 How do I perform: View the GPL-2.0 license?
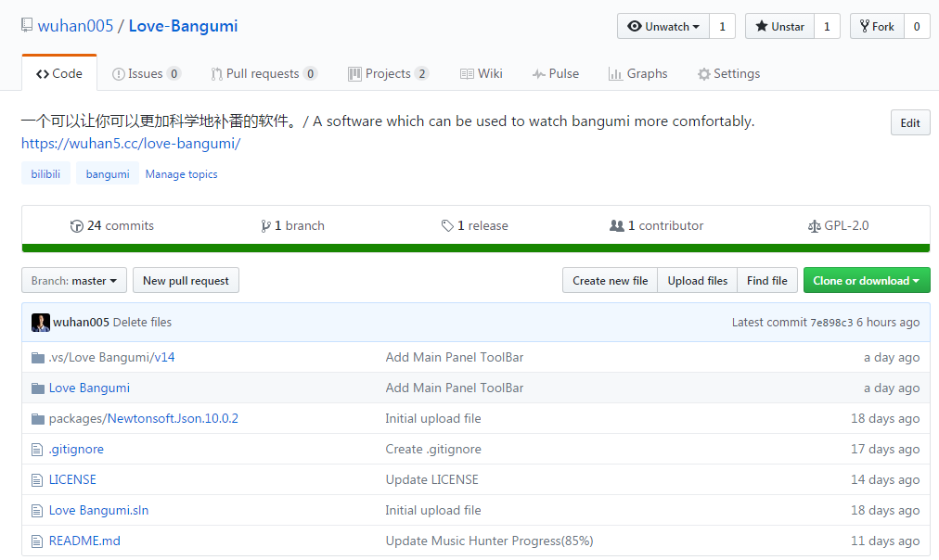pos(839,225)
